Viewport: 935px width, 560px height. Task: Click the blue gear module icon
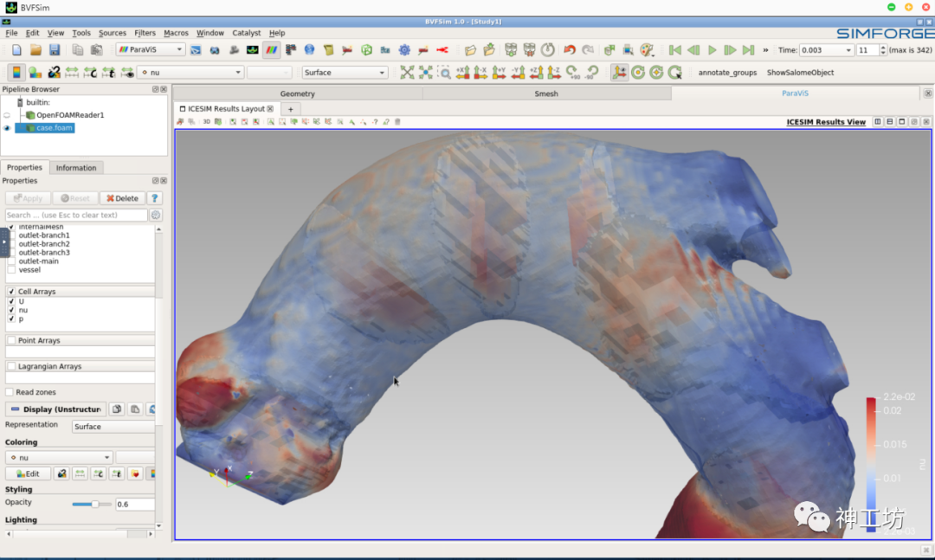tap(404, 50)
